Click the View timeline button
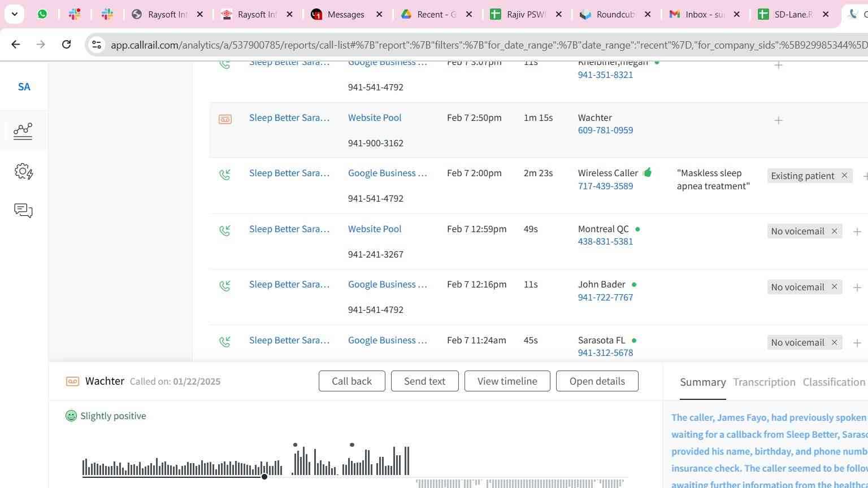868x488 pixels. tap(507, 381)
